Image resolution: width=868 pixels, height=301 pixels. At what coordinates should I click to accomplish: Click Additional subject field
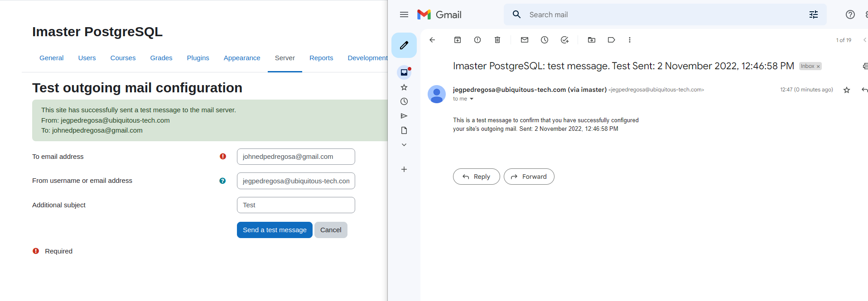click(x=296, y=205)
